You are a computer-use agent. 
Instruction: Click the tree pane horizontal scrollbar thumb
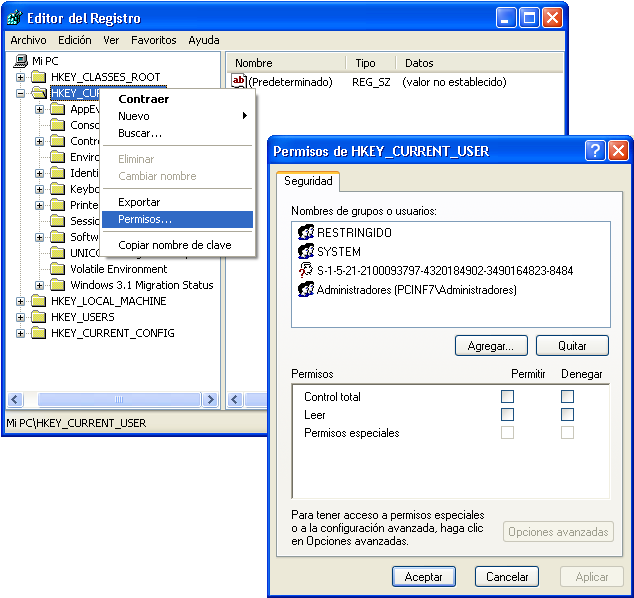[119, 399]
